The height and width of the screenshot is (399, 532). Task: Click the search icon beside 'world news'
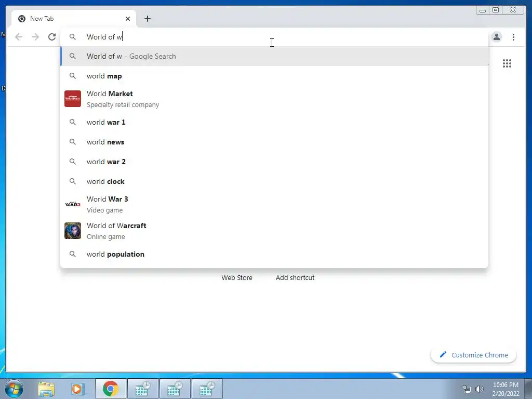click(x=73, y=142)
